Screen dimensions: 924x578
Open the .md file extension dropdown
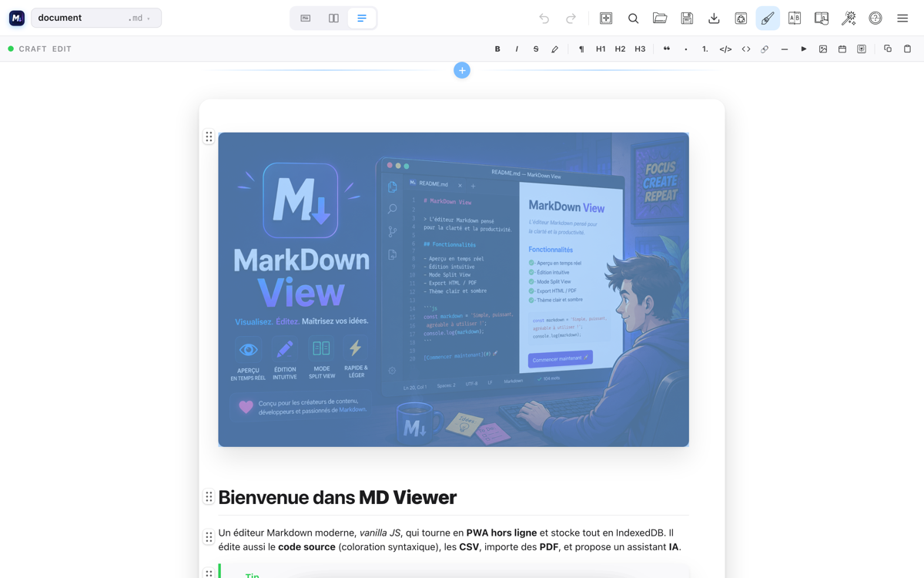coord(139,18)
